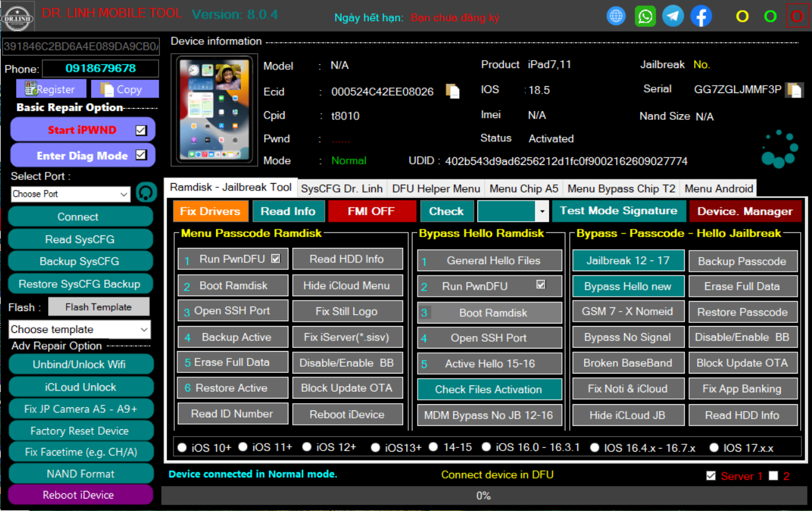
Task: Click Check Files Activation button
Action: pos(489,389)
